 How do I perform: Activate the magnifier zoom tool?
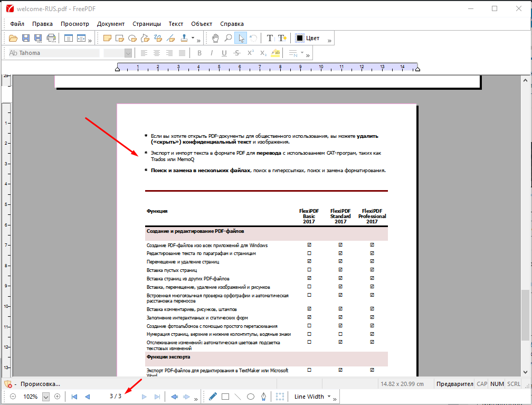[x=228, y=38]
